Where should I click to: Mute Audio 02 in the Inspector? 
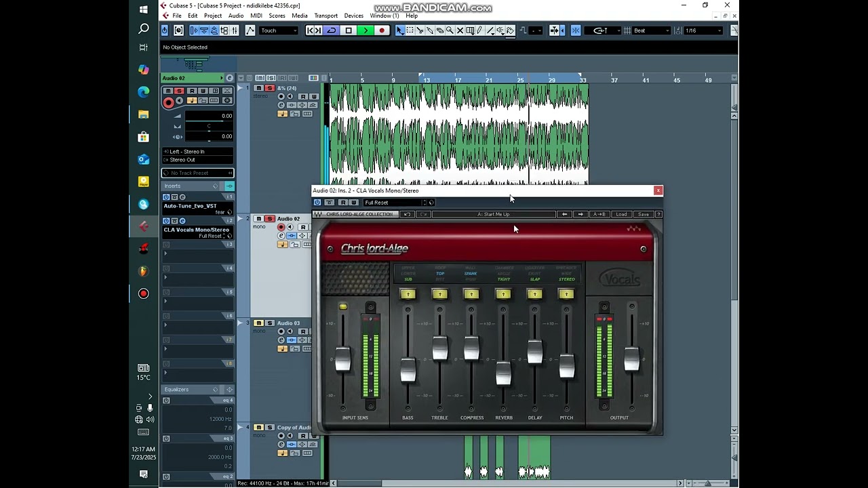point(170,91)
